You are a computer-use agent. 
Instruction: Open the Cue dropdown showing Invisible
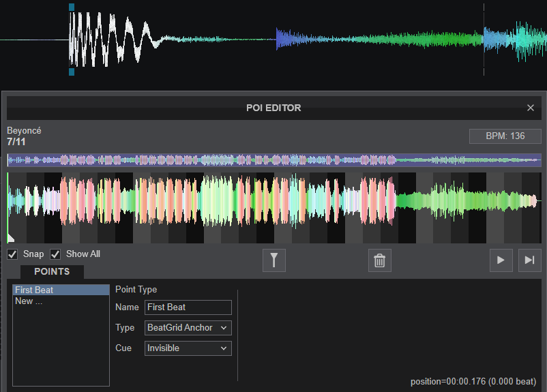point(188,348)
